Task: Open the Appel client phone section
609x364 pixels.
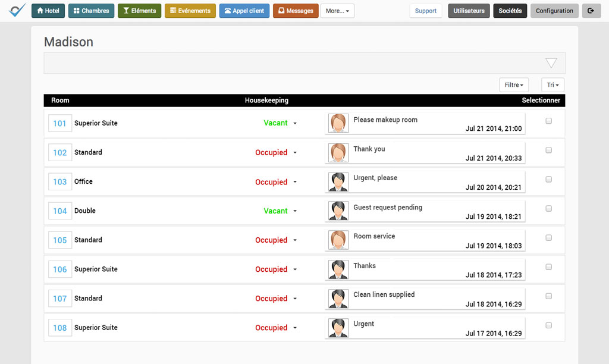Action: 244,11
